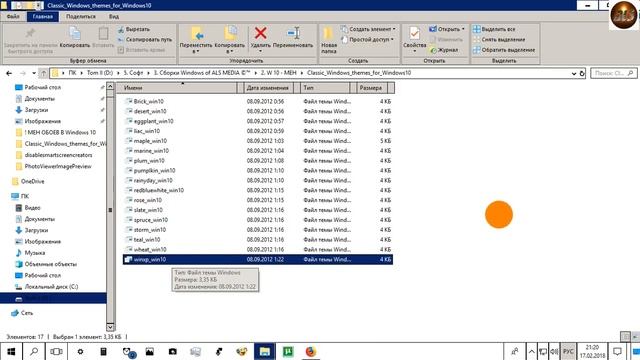
Task: Sort by the Name (Имени) column header
Action: point(176,88)
